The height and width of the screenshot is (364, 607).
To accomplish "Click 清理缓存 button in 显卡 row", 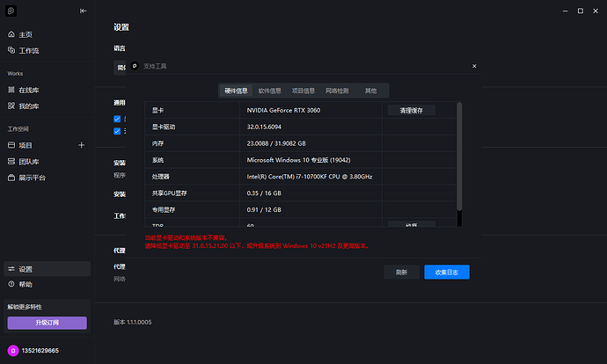I will click(411, 110).
